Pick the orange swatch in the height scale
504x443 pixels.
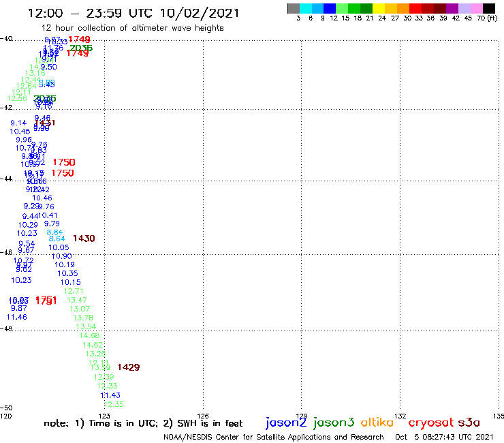click(403, 8)
